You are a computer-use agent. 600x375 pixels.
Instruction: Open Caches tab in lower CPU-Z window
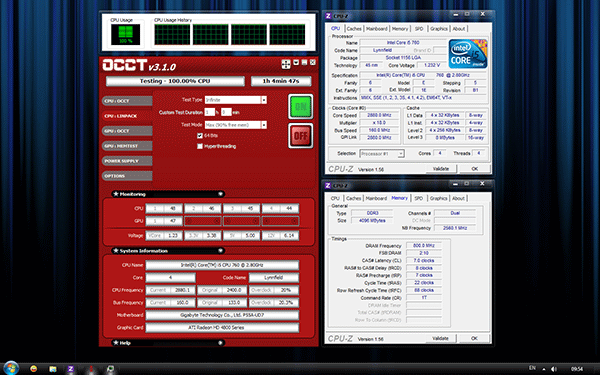pyautogui.click(x=354, y=198)
